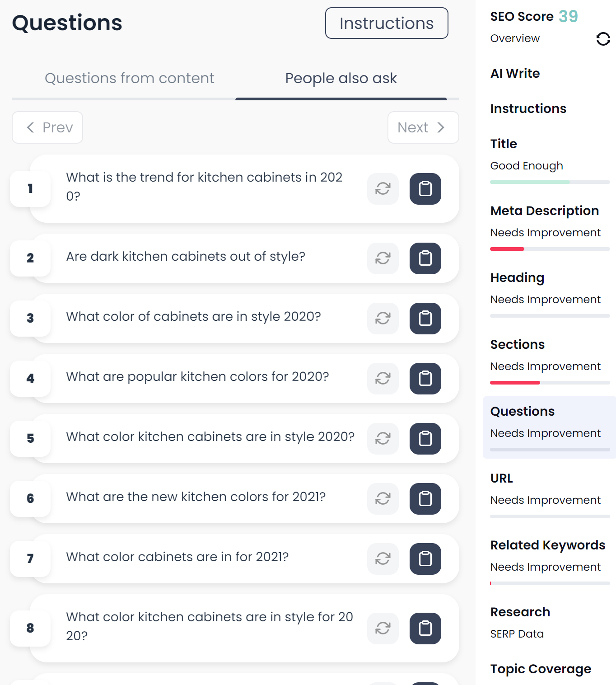Open the Instructions button near Questions heading
Image resolution: width=616 pixels, height=685 pixels.
pos(387,23)
